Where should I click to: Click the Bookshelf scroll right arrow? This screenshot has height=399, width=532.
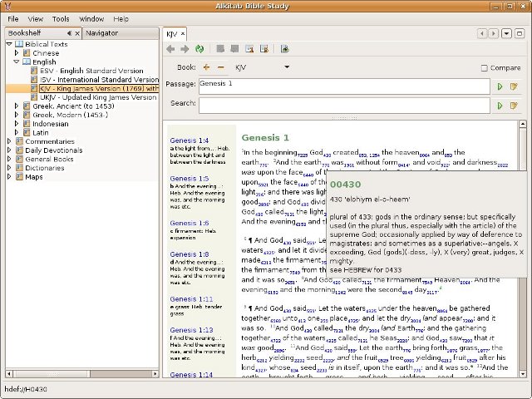click(155, 373)
